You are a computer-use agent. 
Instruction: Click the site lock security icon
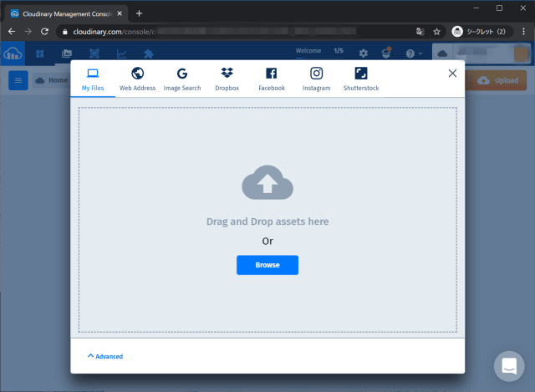pos(65,32)
